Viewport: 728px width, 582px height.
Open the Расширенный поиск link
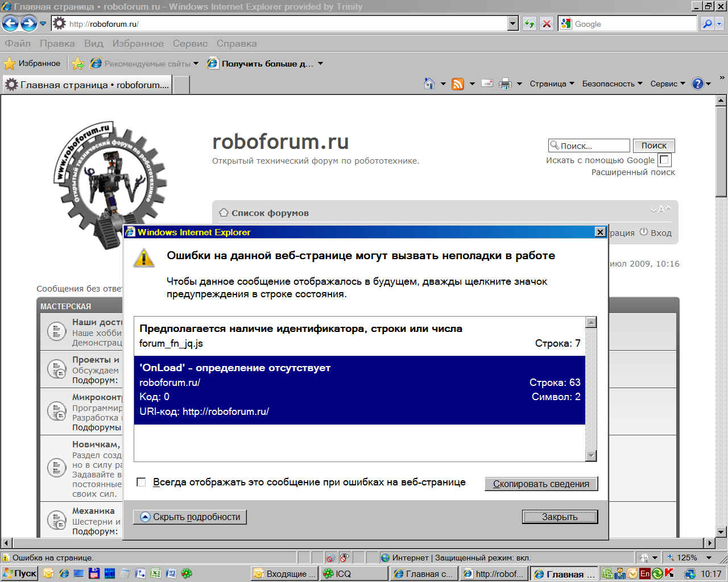633,172
